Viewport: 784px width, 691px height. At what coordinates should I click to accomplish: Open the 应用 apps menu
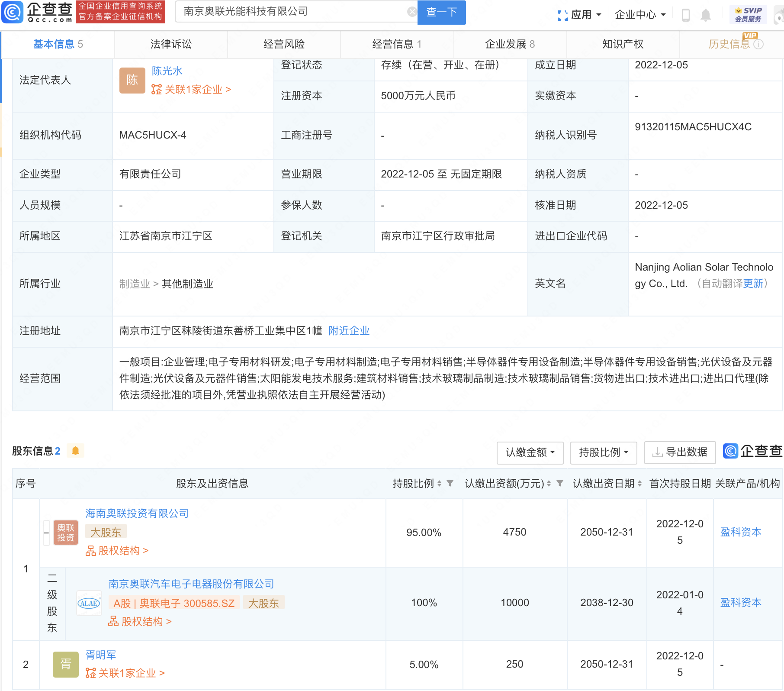click(x=580, y=15)
